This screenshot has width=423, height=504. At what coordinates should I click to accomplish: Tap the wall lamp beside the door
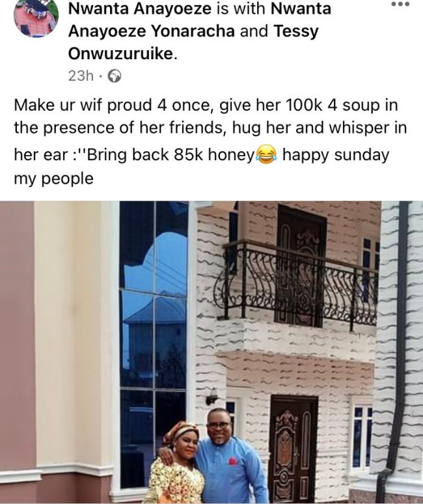(x=211, y=397)
